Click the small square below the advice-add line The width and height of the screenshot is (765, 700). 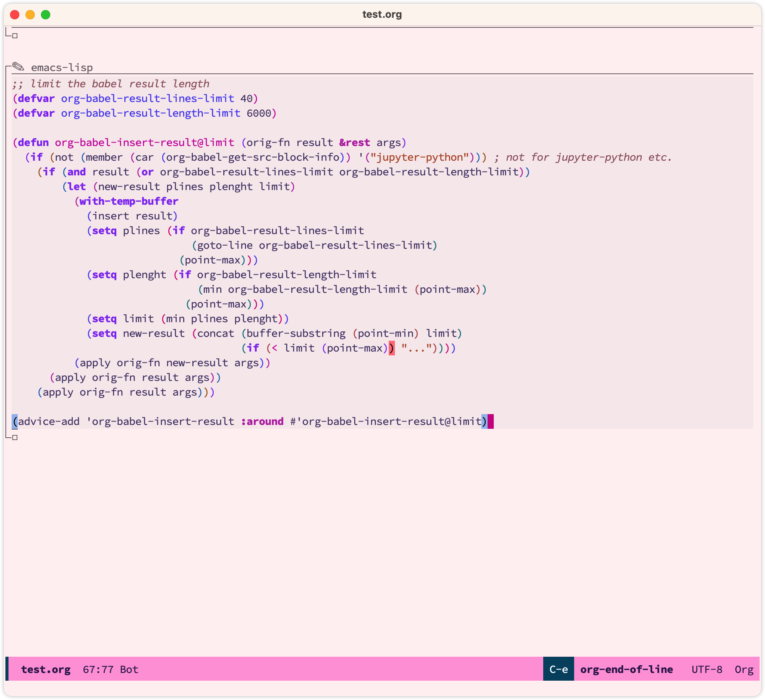coord(15,437)
